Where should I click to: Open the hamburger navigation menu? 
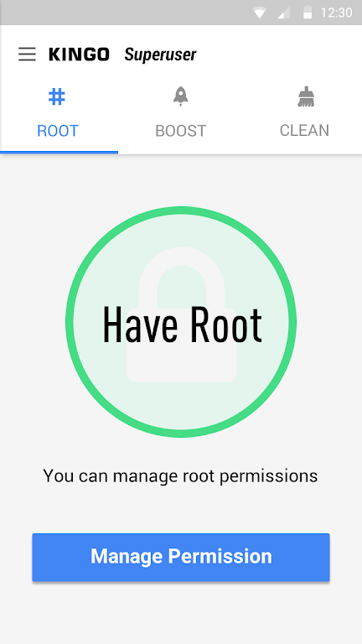[x=27, y=55]
